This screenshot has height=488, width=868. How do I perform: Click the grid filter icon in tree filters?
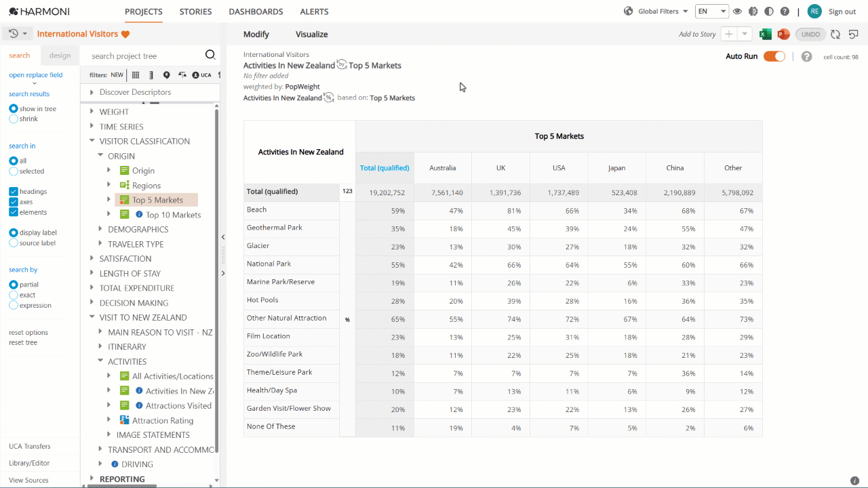click(x=136, y=75)
